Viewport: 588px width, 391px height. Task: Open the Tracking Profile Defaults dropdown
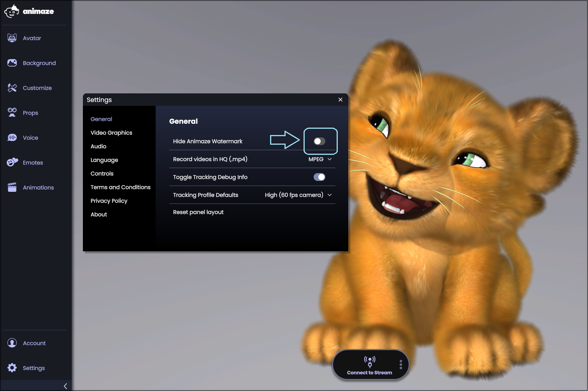tap(298, 195)
